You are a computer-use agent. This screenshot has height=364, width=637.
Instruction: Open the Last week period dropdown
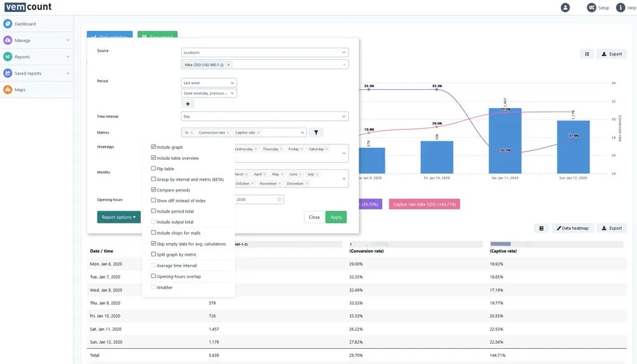[208, 83]
